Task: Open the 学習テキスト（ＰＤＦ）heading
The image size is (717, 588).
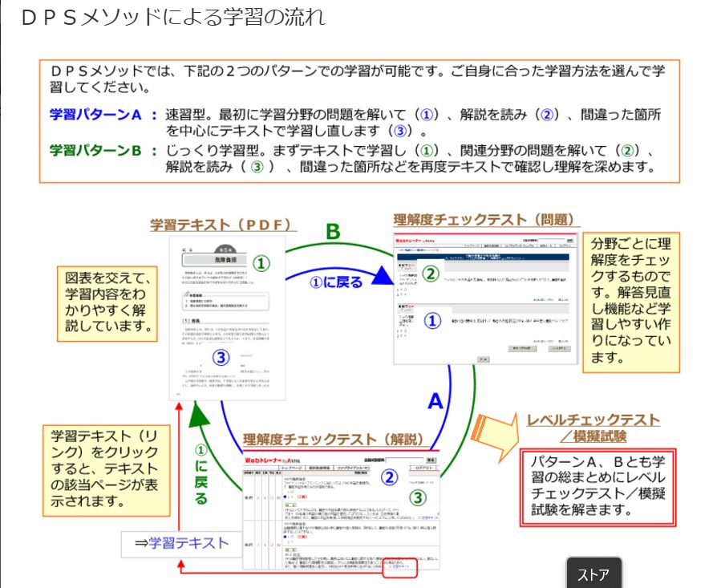Action: tap(220, 225)
